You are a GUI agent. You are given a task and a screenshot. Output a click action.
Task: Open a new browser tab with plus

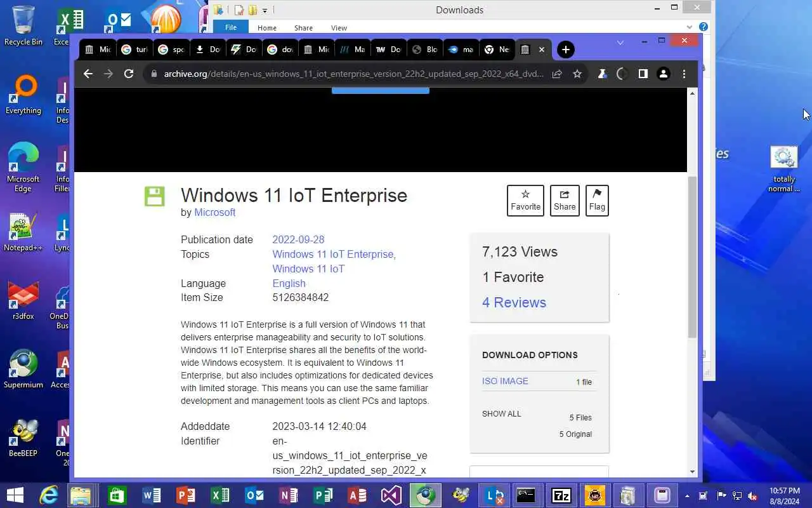click(566, 50)
